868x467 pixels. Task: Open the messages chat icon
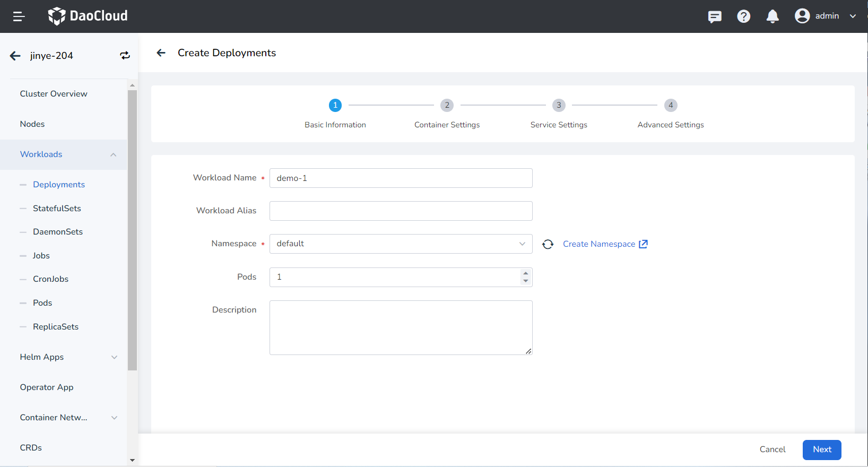(x=715, y=16)
